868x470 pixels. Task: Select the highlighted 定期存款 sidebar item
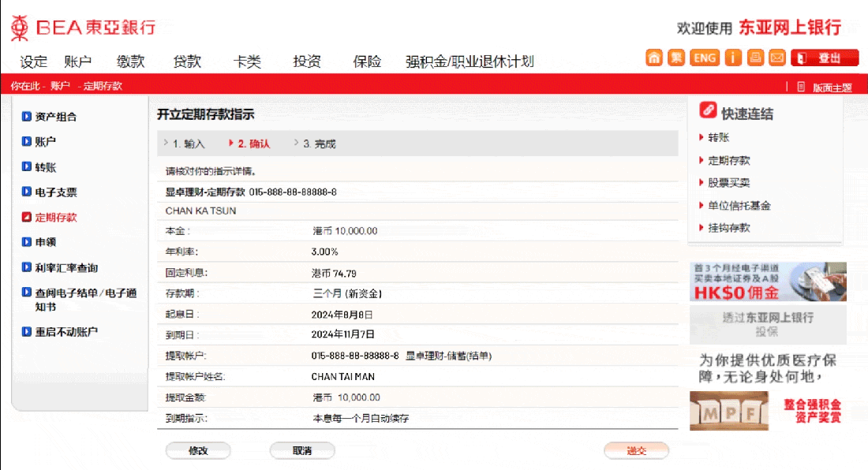[55, 218]
